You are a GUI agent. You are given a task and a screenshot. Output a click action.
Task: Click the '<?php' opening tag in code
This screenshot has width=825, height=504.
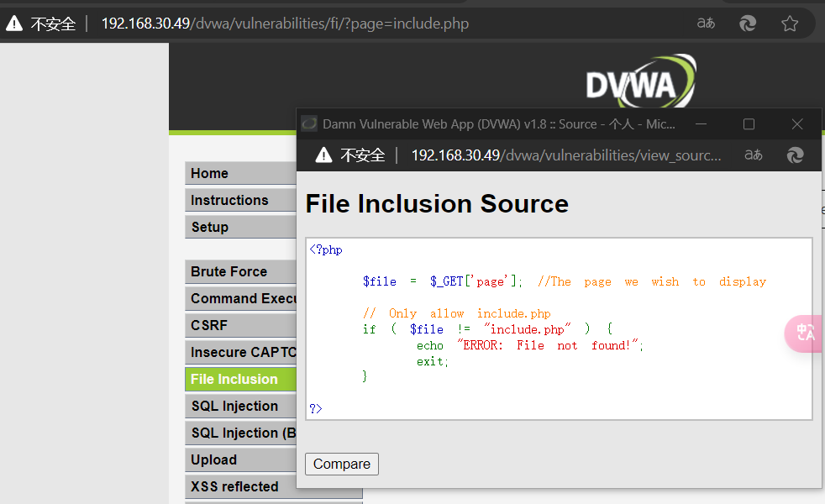point(326,249)
